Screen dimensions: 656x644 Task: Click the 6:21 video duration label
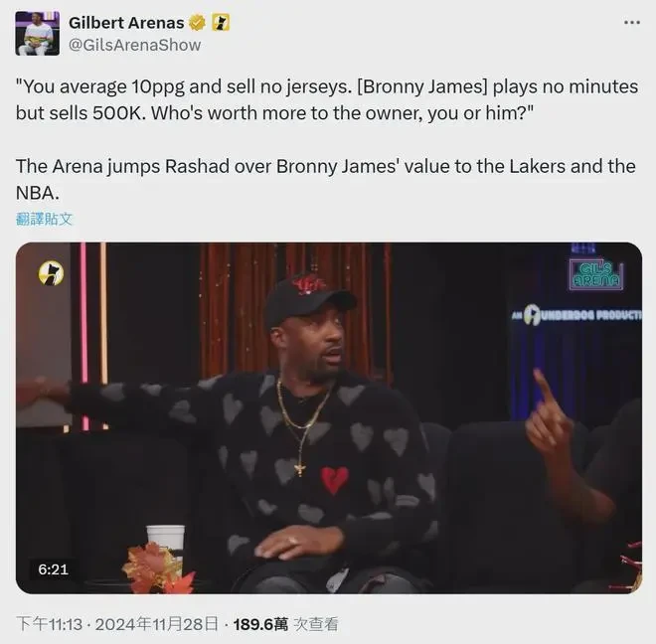(53, 569)
